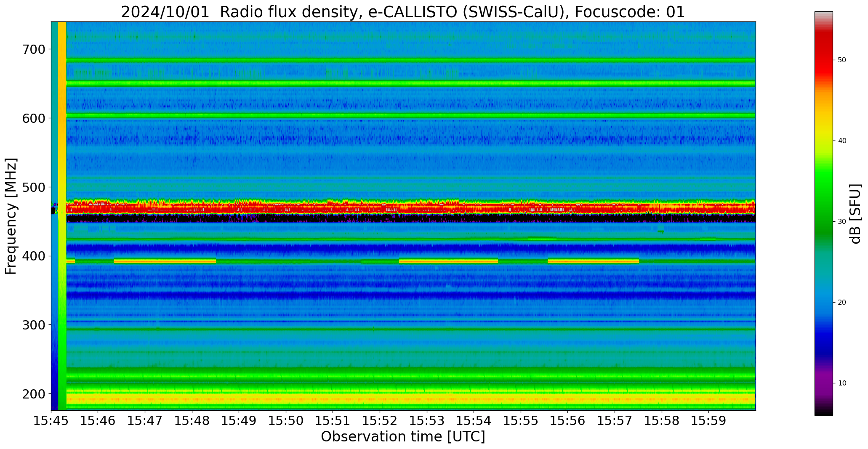Click the black bottom end of the colorbar
This screenshot has width=868, height=449.
[x=823, y=410]
